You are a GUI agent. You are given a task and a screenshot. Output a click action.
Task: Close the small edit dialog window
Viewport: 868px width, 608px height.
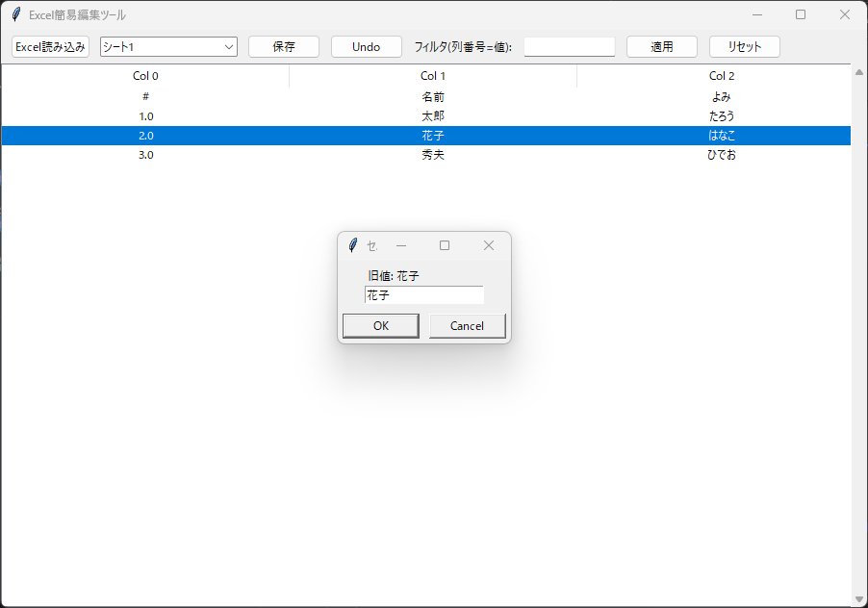pos(489,245)
